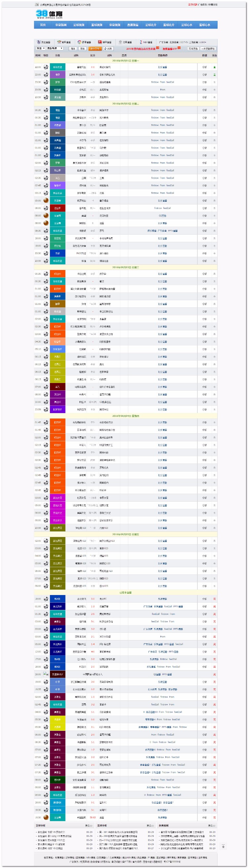Open the 体育新闻 nav tab
Viewport: 248px width, 868px height.
61,25
